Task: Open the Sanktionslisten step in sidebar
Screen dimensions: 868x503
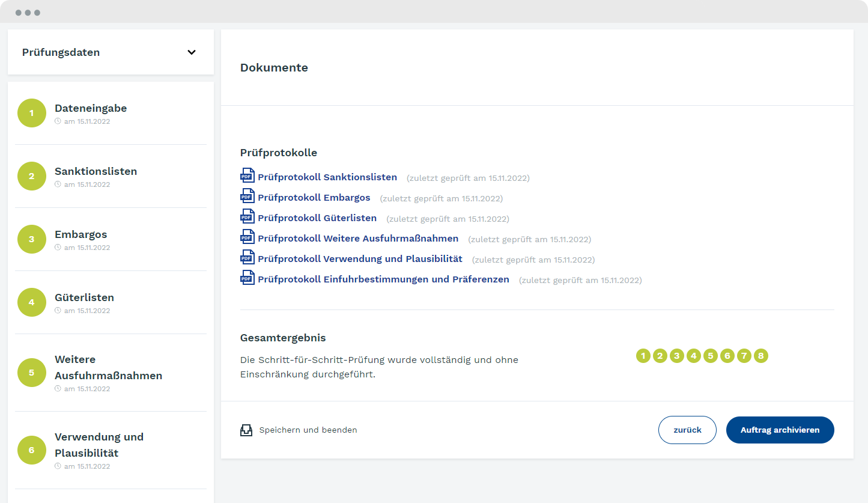Action: 96,172
